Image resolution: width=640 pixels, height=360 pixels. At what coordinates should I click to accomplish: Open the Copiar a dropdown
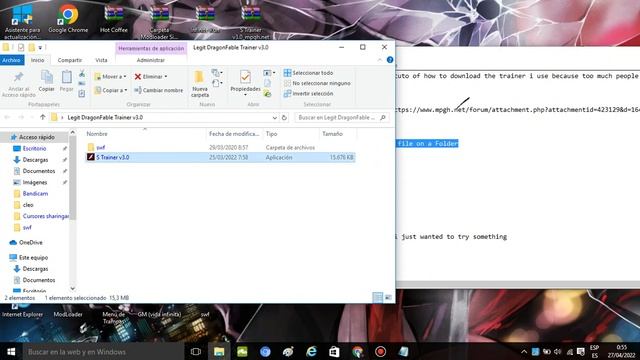(111, 90)
